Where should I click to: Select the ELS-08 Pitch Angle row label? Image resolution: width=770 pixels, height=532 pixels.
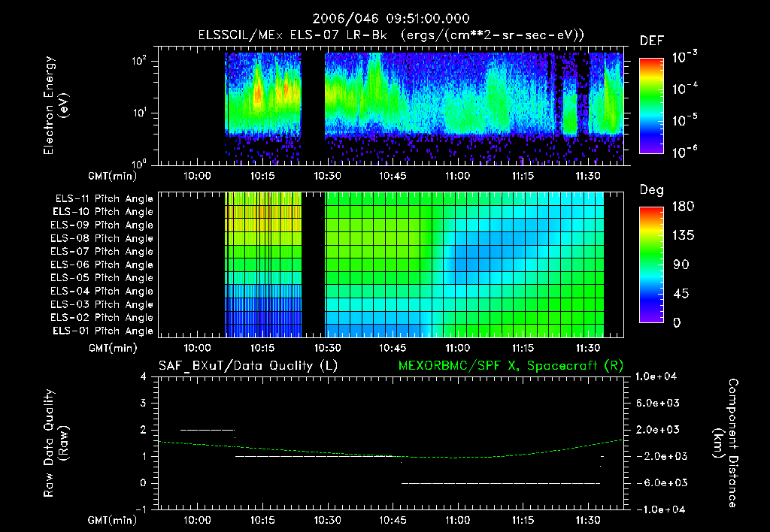(102, 238)
